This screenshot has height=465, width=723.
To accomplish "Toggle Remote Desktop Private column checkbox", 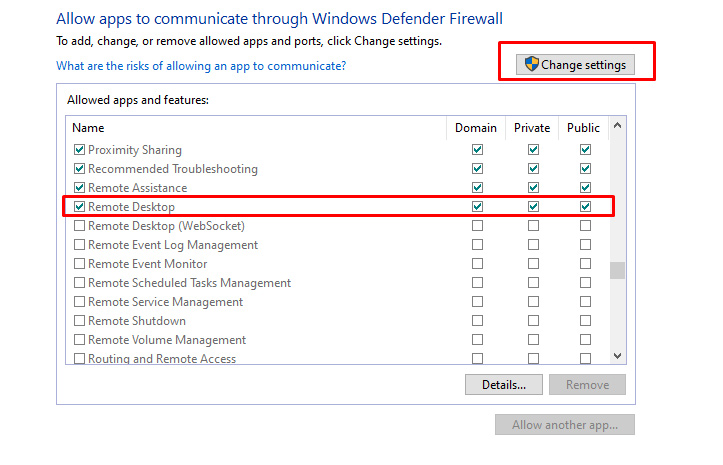I will click(533, 207).
